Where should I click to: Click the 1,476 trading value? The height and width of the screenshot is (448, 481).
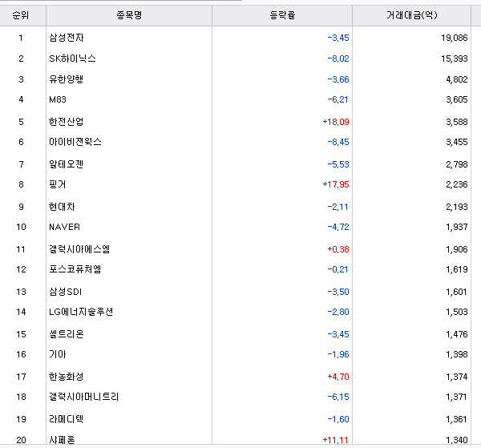click(457, 334)
